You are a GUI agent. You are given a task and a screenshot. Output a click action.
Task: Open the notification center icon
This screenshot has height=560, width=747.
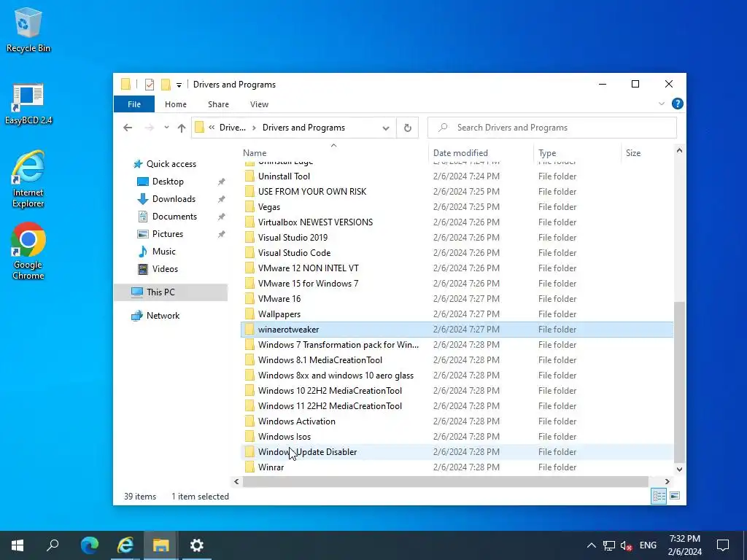[723, 545]
